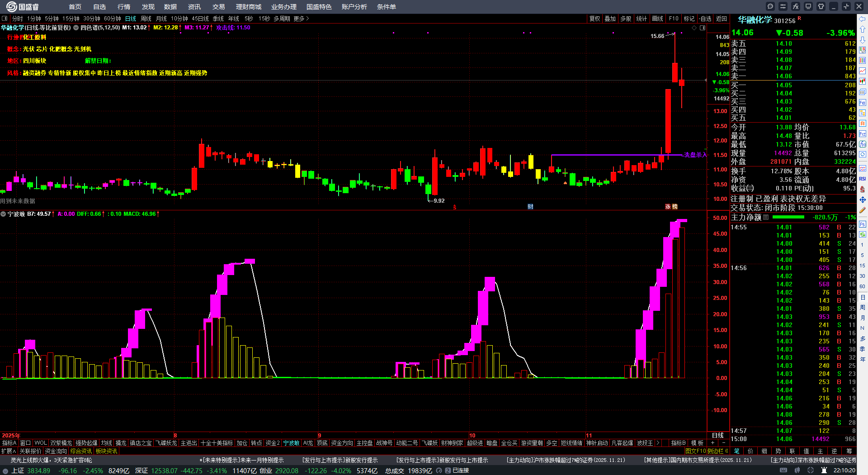This screenshot has height=475, width=868.
Task: Open the line chart icon in right sidebar
Action: pyautogui.click(x=863, y=71)
